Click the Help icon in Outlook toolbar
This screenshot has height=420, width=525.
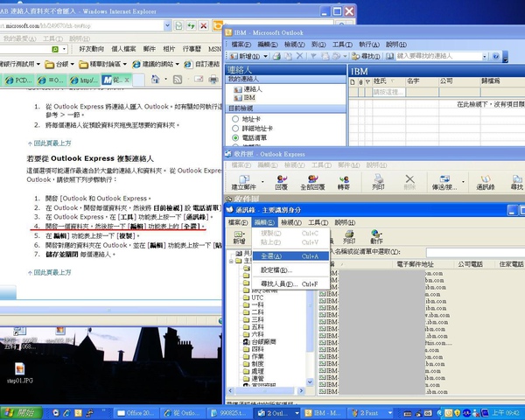click(496, 56)
